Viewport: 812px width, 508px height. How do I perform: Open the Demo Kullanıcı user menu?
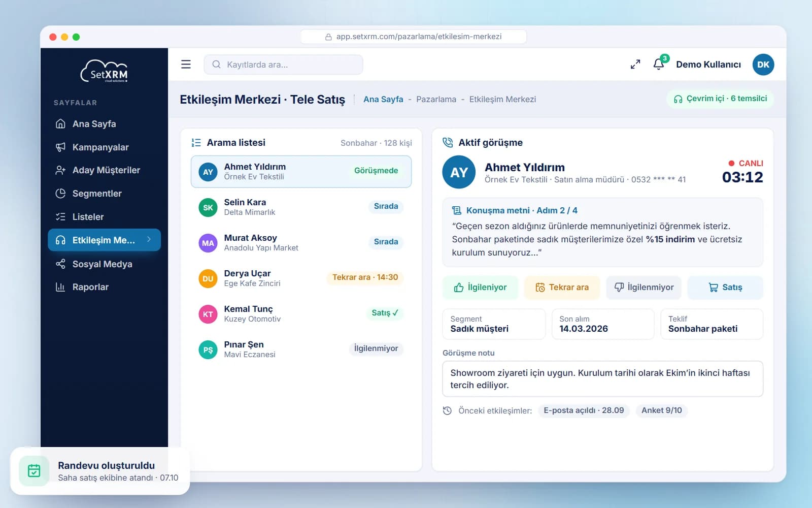[x=708, y=65]
